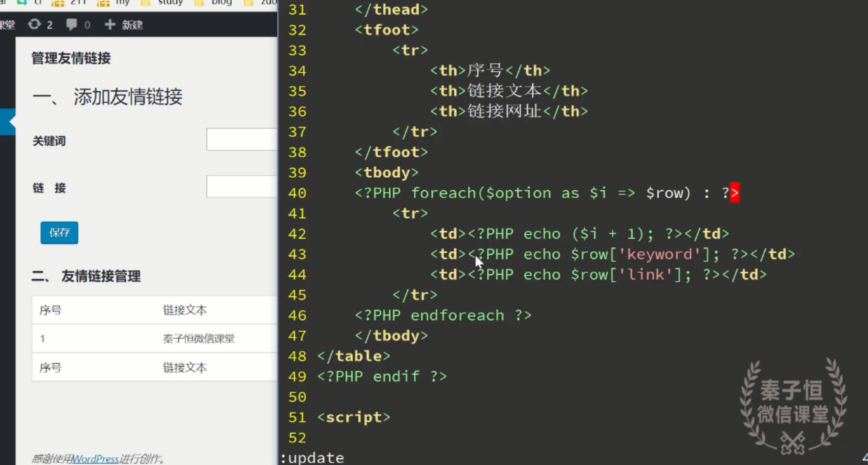The height and width of the screenshot is (465, 868).
Task: Click the <tr> tag on line 41
Action: pos(411,213)
